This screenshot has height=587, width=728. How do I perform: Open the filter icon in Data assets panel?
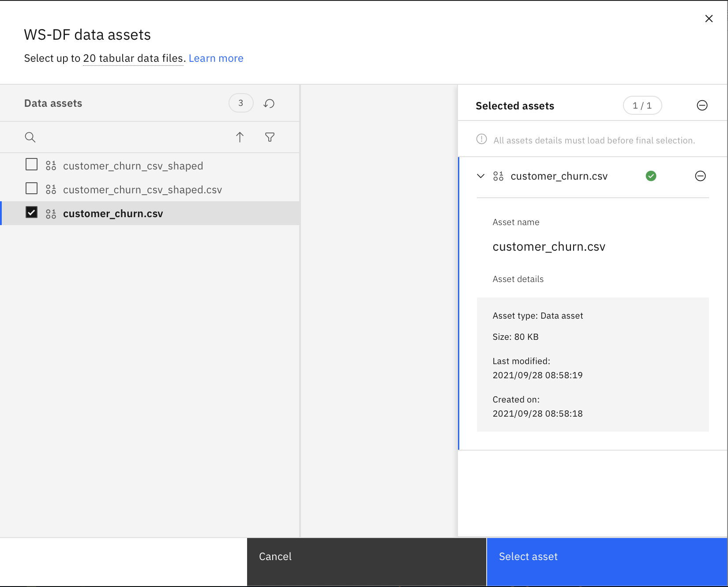tap(270, 137)
